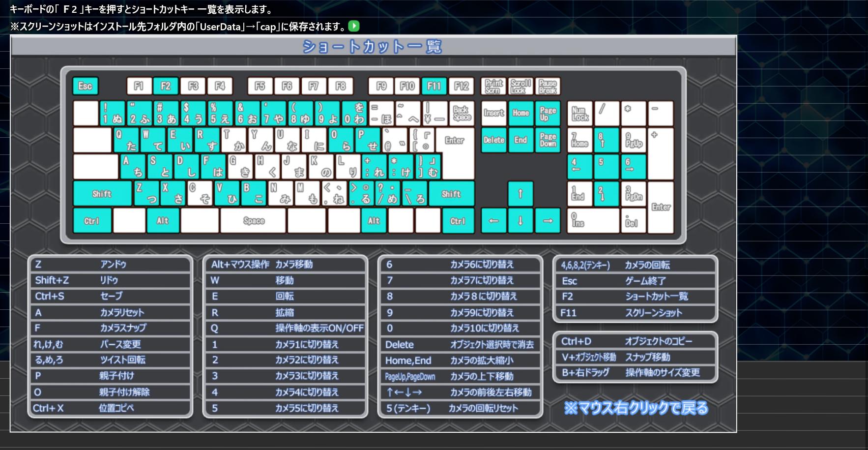Select the F11 スクリーンショット row
The image size is (868, 450).
pos(635,313)
